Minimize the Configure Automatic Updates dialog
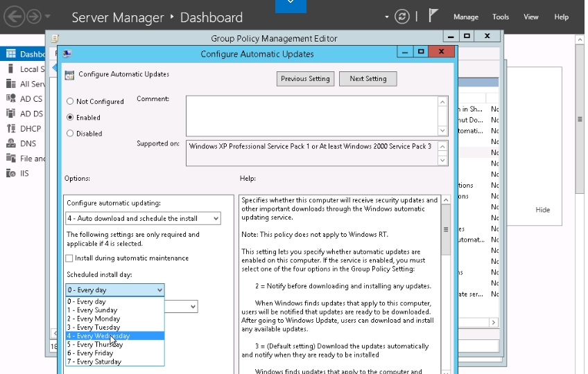 (x=405, y=52)
